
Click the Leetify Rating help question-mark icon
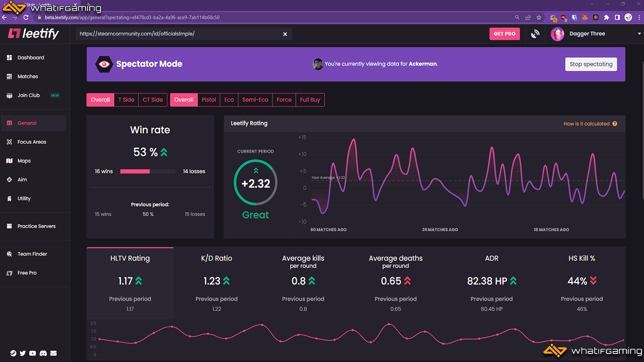click(615, 124)
